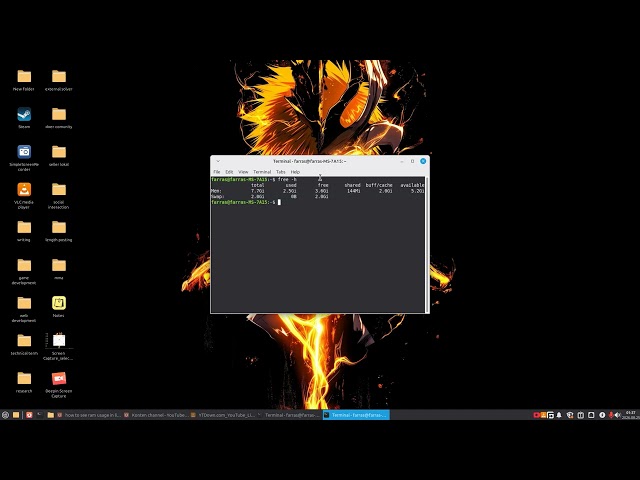The image size is (640, 480).
Task: Click the active highlighted Terminal taskbar button
Action: (x=356, y=415)
